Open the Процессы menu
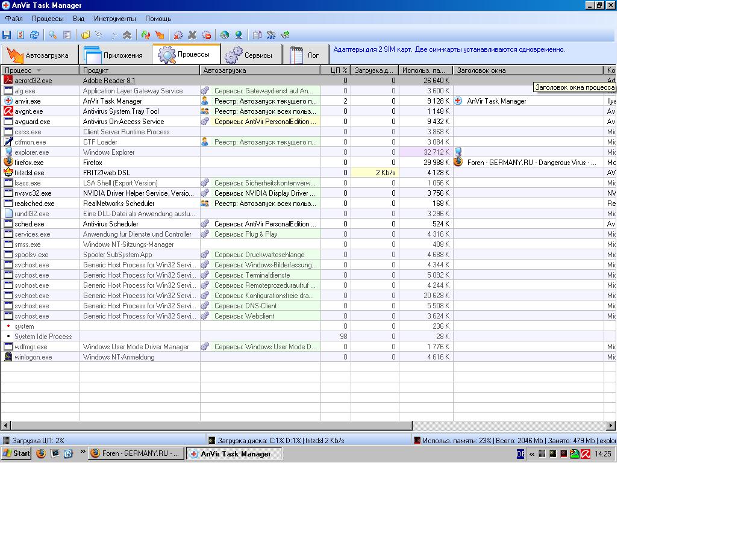Viewport: 750px width, 560px height. [48, 19]
